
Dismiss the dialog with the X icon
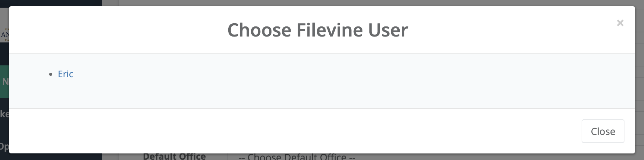coord(620,23)
